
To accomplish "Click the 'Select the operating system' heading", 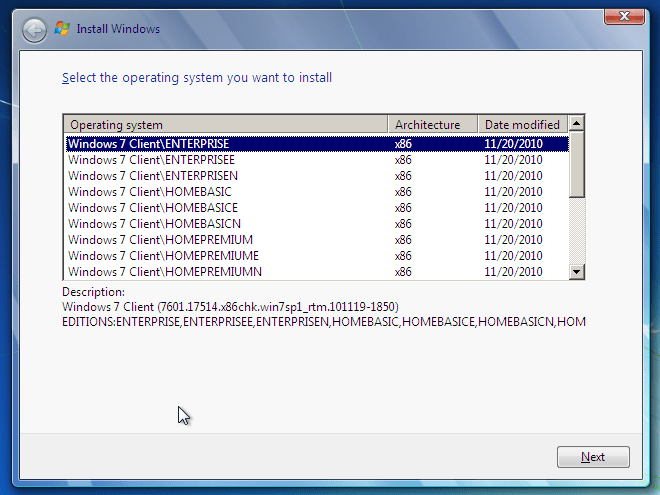I will (197, 78).
